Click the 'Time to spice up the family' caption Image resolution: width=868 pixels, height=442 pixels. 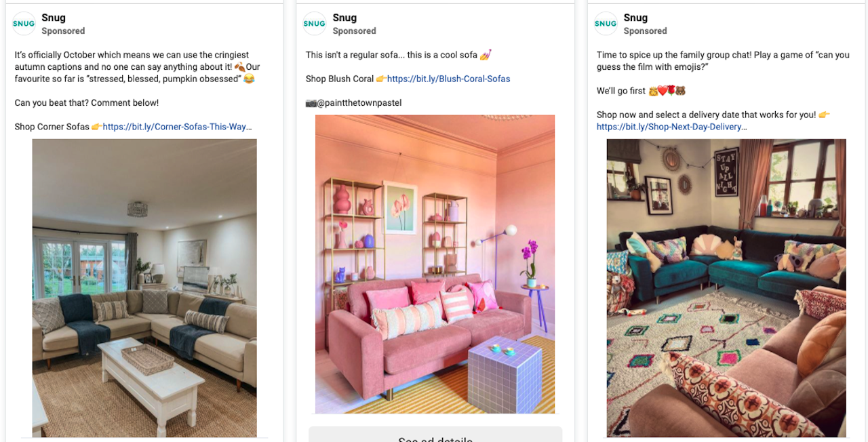tap(723, 61)
